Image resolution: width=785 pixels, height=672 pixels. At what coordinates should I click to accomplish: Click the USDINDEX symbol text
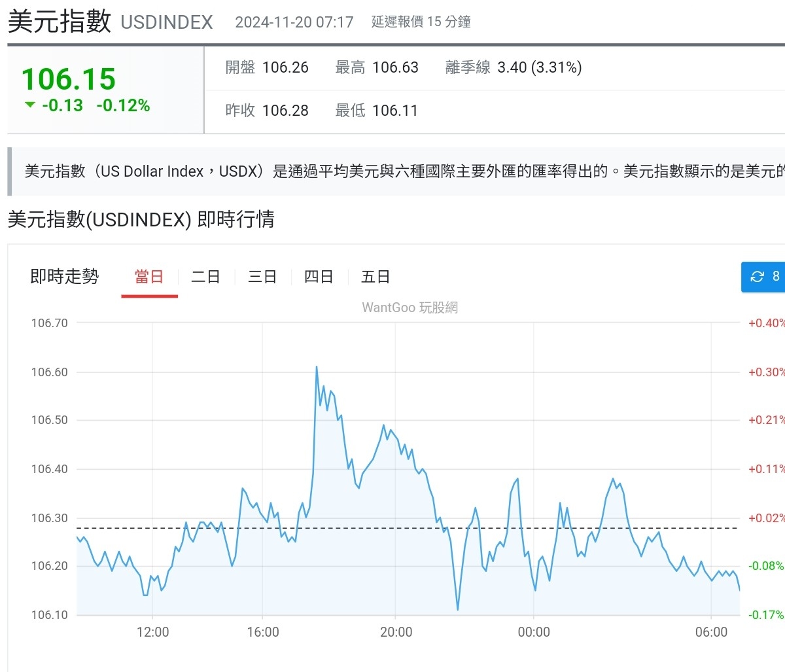[167, 22]
